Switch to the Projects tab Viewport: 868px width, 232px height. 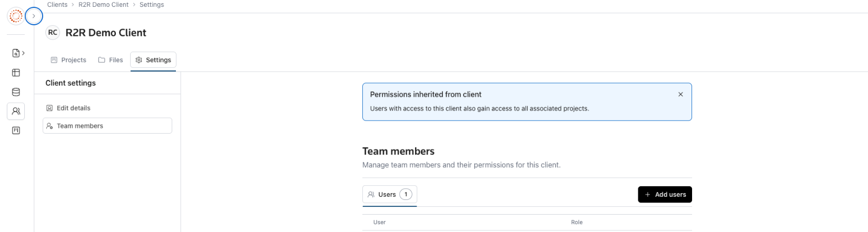pyautogui.click(x=68, y=60)
